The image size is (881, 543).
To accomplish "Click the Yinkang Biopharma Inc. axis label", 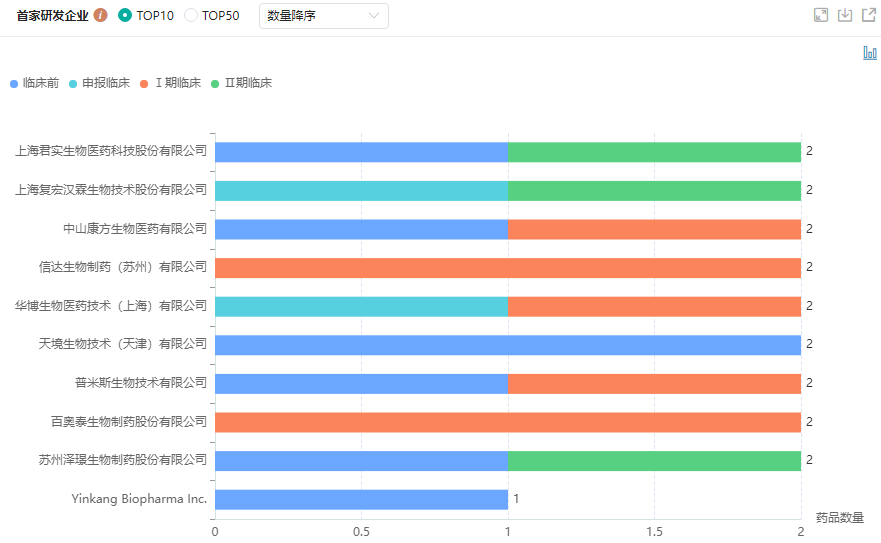I will 139,499.
